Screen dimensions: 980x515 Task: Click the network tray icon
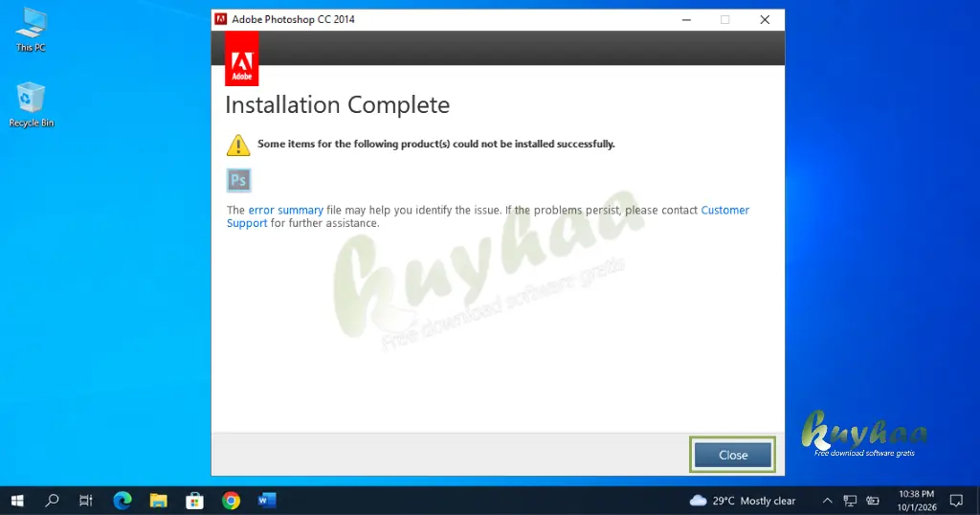850,501
